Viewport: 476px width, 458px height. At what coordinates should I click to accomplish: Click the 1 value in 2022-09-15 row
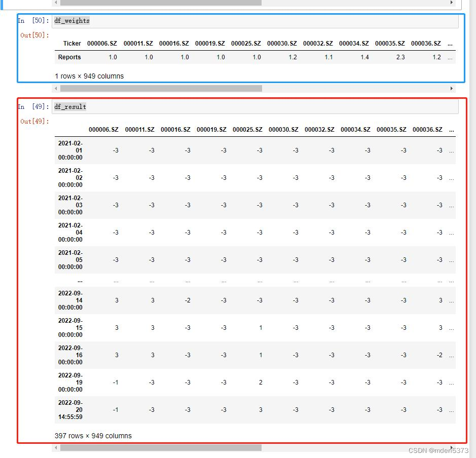pyautogui.click(x=261, y=328)
